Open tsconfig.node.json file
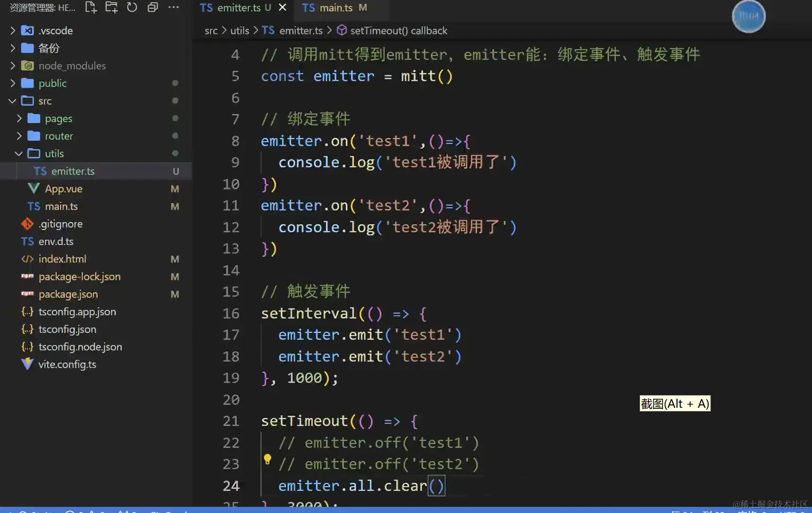The width and height of the screenshot is (812, 513). point(96,347)
